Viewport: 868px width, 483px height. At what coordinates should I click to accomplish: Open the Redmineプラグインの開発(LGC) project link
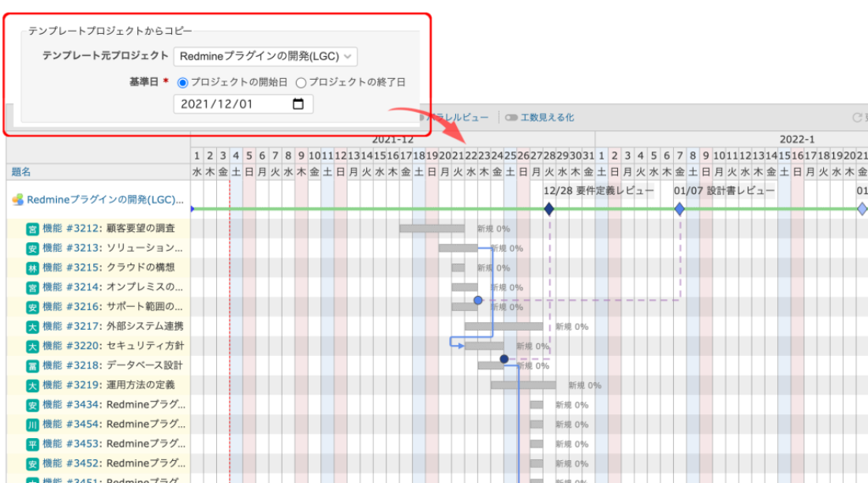click(x=105, y=200)
